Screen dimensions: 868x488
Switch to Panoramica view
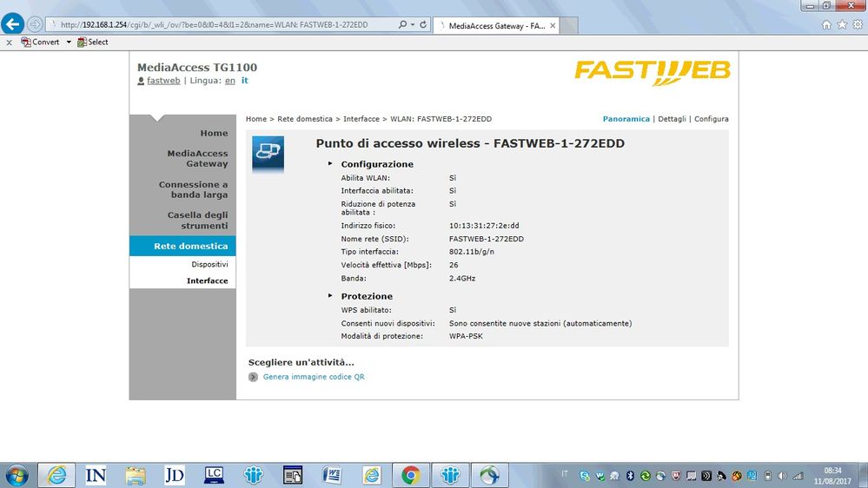click(x=626, y=119)
